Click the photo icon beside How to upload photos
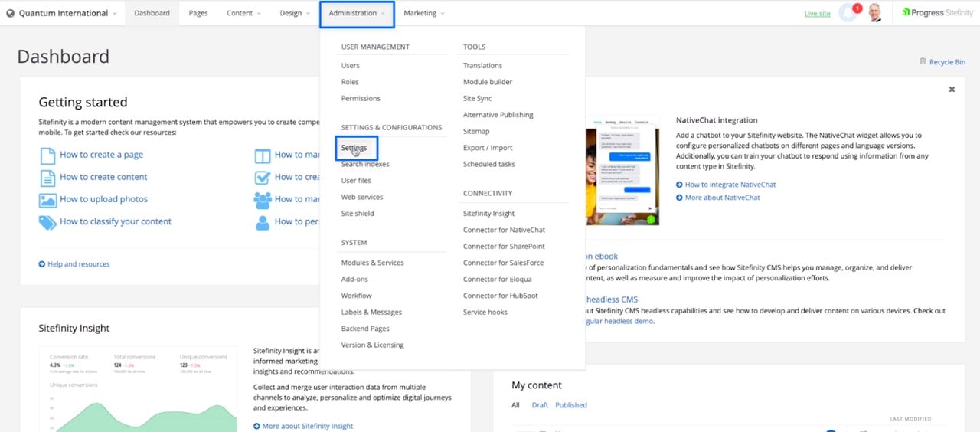This screenshot has width=980, height=432. (47, 200)
